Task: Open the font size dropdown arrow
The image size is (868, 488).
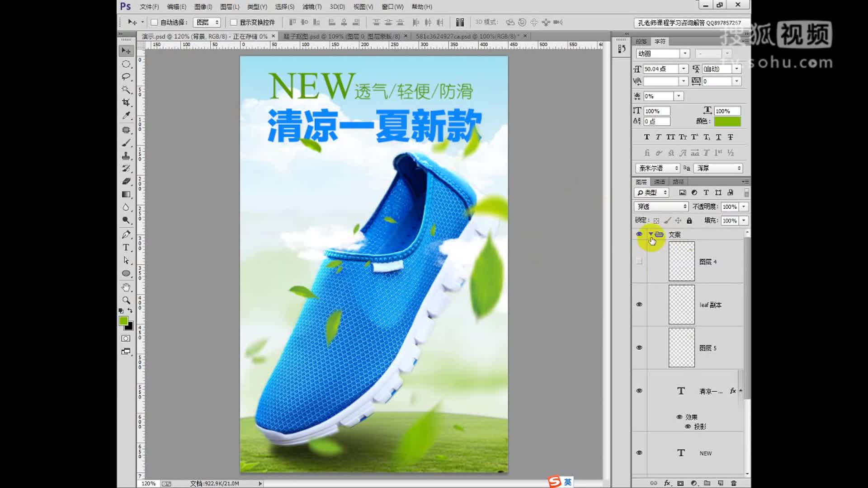Action: click(683, 69)
